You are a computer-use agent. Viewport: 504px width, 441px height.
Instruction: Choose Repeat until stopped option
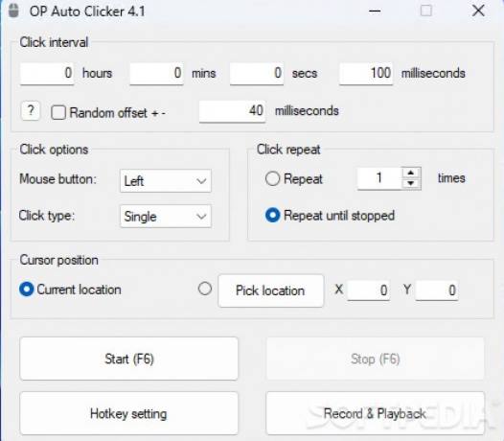[x=272, y=215]
